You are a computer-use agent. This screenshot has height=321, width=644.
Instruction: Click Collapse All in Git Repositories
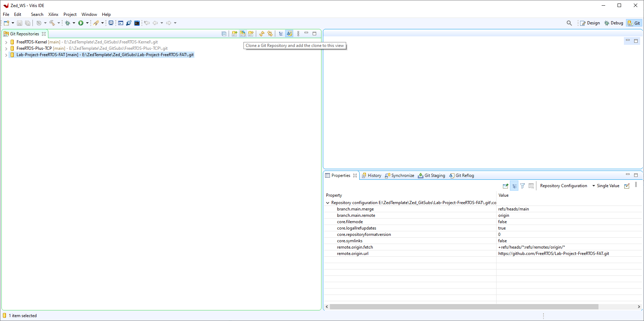[224, 34]
